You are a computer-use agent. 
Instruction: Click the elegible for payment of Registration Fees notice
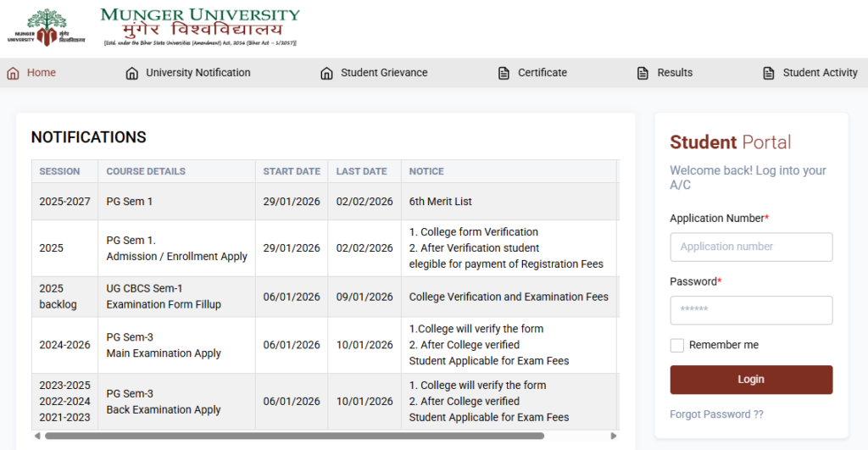(506, 264)
